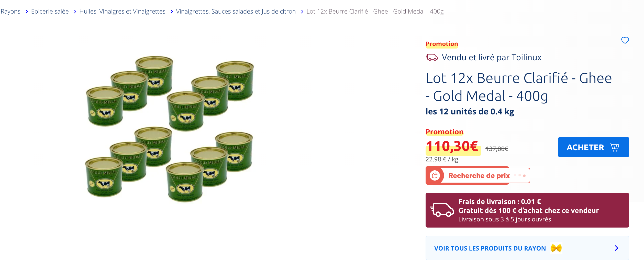Open Vinaigrettes, Sauces salades et Jus de citron
Viewport: 644px width, 261px height.
(236, 11)
